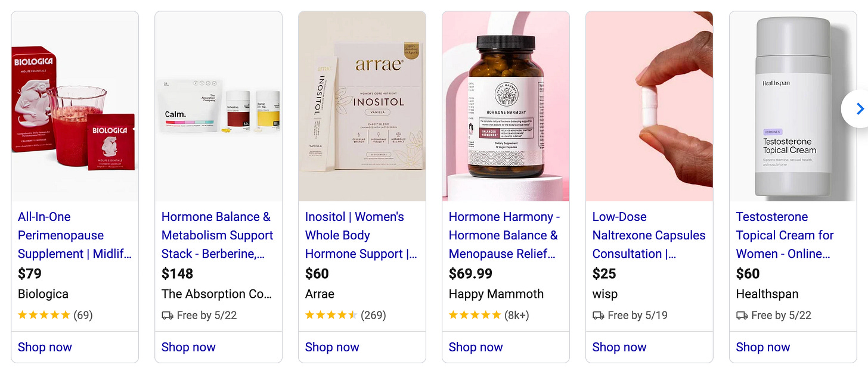Open the capsule held in fingers image
Viewport: 868px width, 371px height.
tap(650, 106)
